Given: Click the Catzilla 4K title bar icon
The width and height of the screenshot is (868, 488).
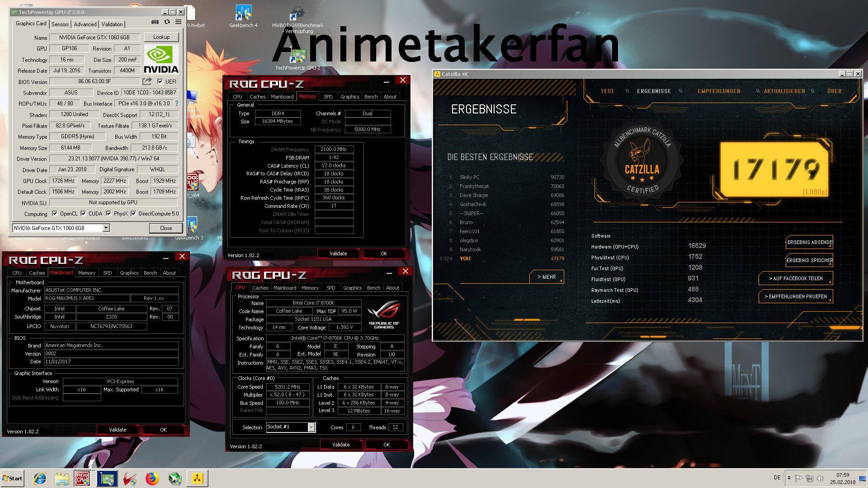Looking at the screenshot, I should 437,74.
